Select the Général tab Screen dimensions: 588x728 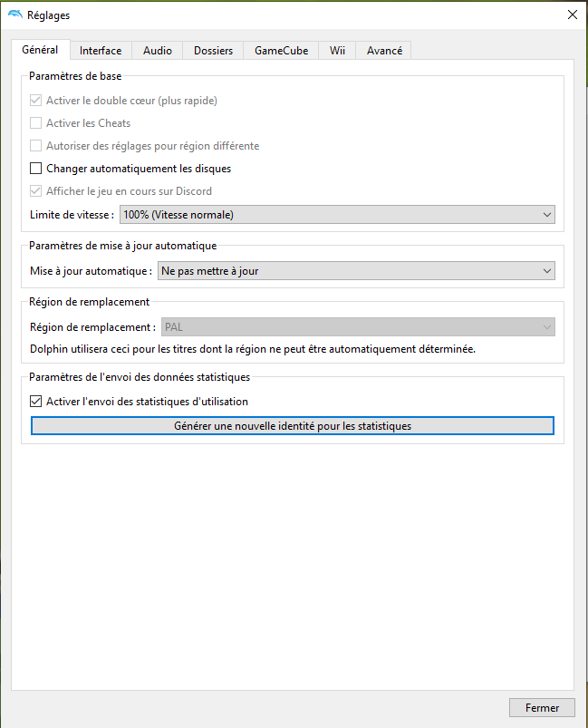coord(40,50)
